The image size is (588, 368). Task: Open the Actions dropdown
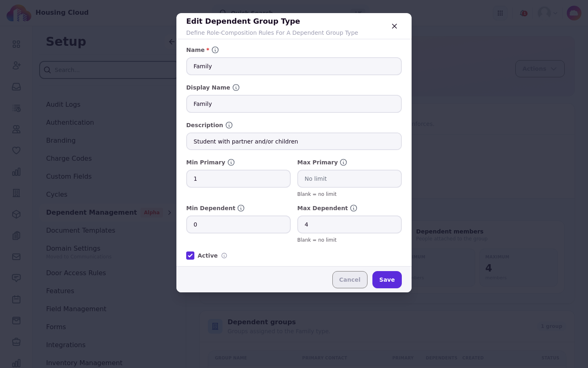tap(540, 69)
